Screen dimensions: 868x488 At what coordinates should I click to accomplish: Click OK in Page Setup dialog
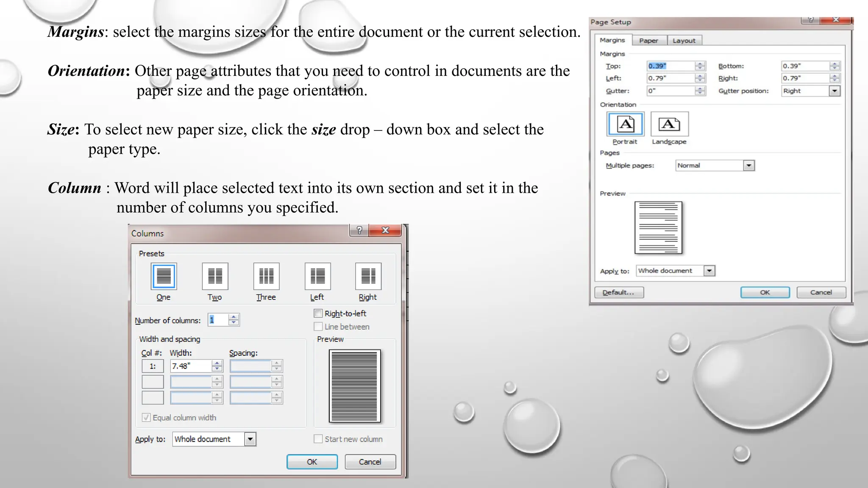pyautogui.click(x=765, y=292)
